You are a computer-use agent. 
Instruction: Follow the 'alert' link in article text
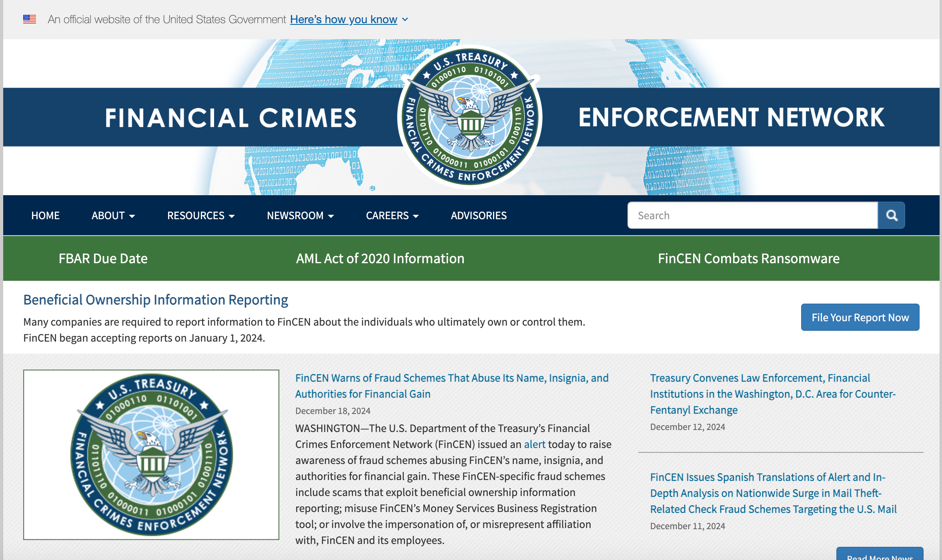pyautogui.click(x=534, y=444)
